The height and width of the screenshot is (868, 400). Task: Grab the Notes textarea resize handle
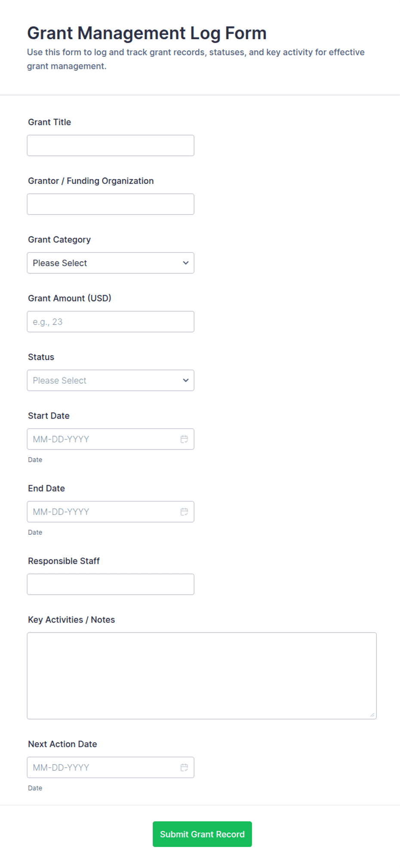click(x=372, y=715)
